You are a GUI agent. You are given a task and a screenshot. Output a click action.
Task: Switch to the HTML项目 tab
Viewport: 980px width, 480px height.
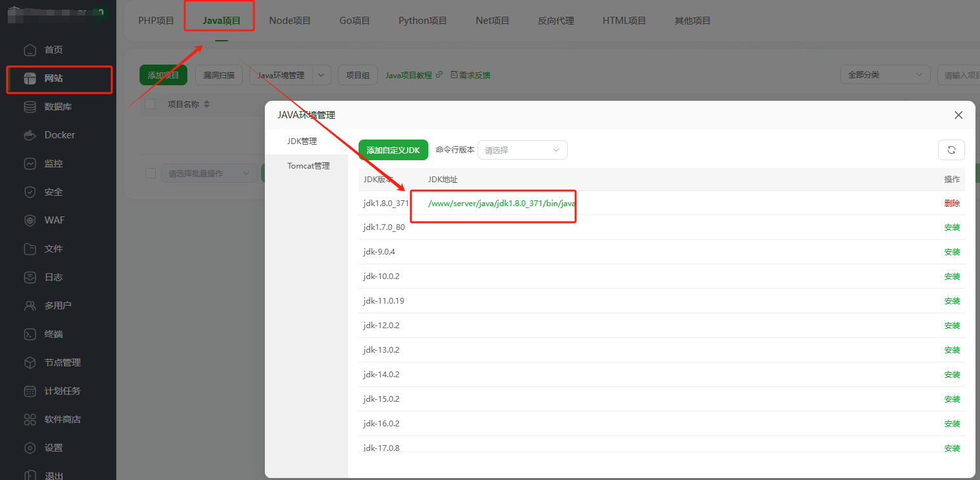624,21
